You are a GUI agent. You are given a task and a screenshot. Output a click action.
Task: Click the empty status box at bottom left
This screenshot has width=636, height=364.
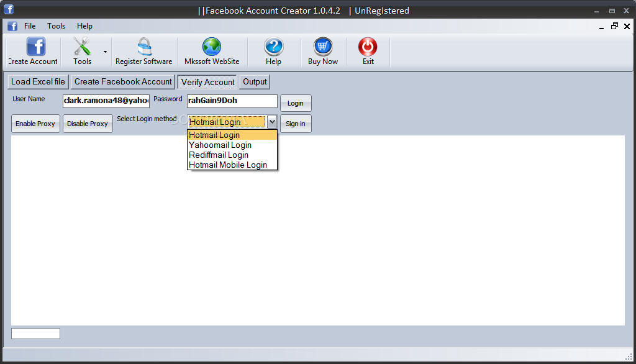point(35,334)
